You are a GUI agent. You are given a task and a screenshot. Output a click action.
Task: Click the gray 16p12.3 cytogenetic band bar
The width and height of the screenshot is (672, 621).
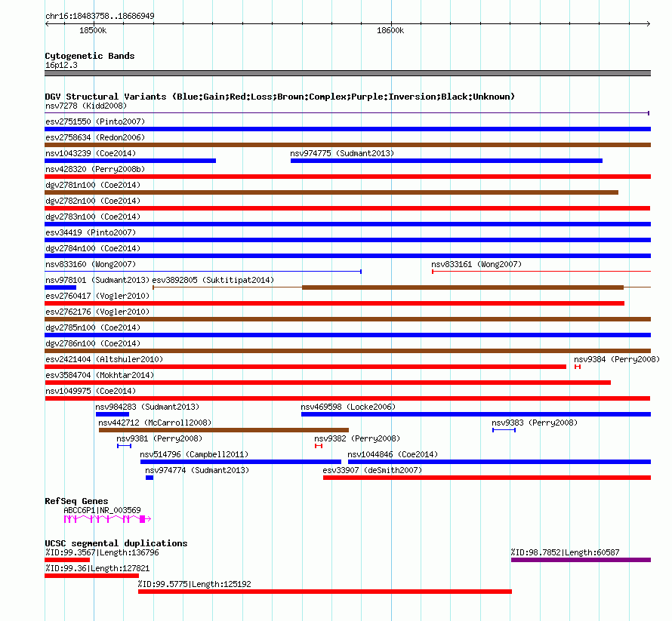click(347, 73)
